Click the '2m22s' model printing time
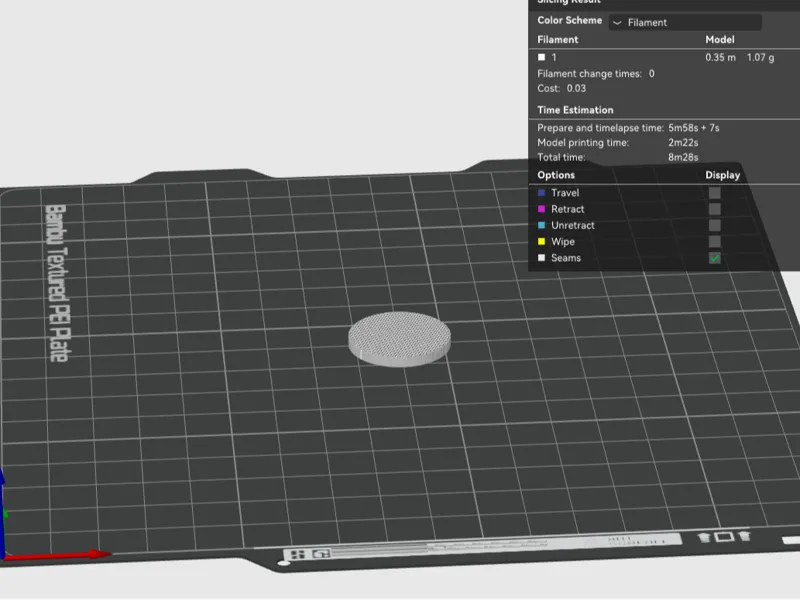Screen dimensions: 800x600 click(683, 142)
